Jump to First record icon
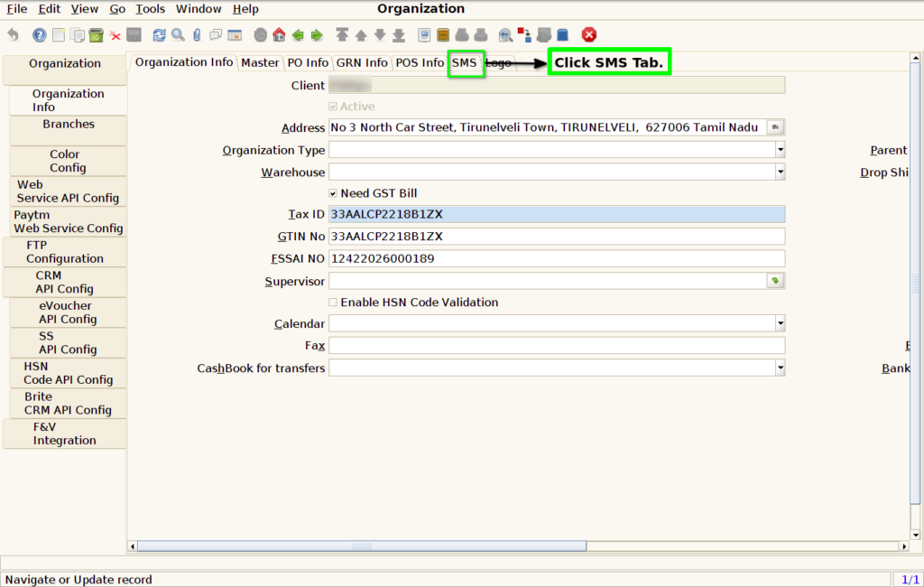 342,35
